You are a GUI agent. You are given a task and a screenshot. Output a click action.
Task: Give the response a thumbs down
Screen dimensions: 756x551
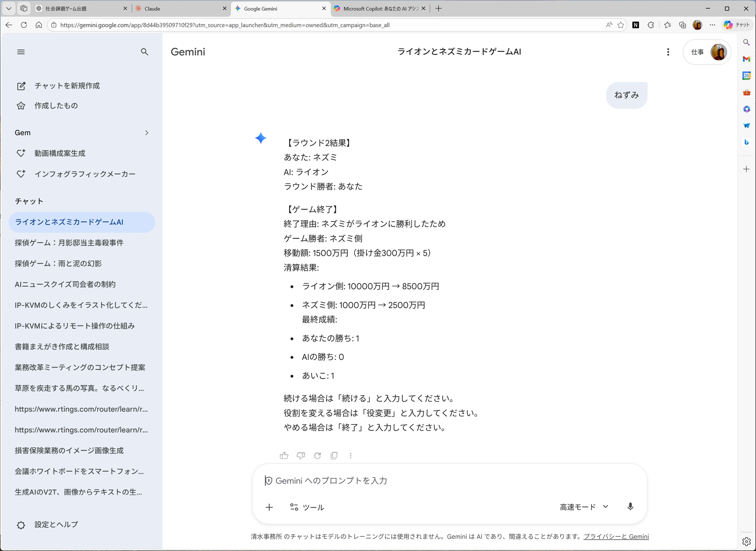click(301, 455)
